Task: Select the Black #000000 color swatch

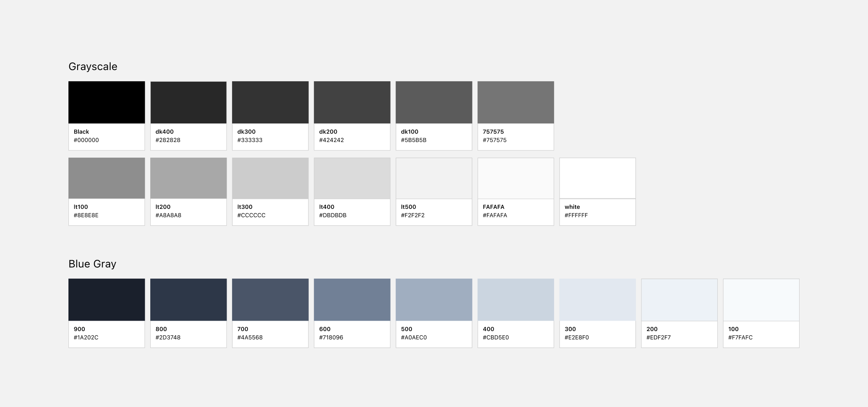Action: click(x=106, y=103)
